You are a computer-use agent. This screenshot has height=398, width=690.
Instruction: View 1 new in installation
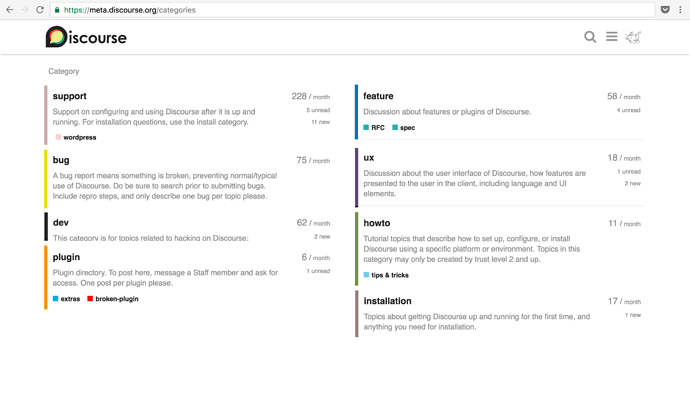[633, 315]
